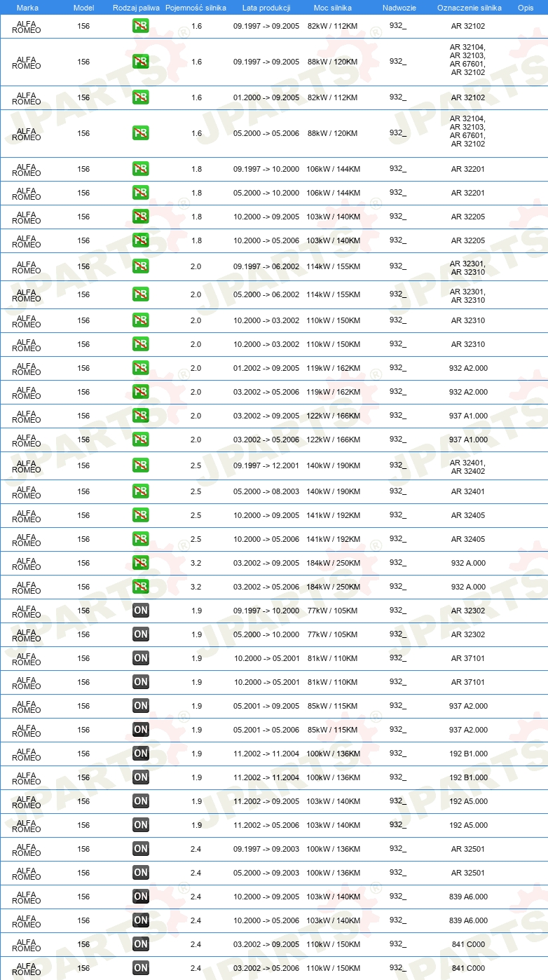The height and width of the screenshot is (980, 548).
Task: Click the Marka column header
Action: tap(27, 7)
